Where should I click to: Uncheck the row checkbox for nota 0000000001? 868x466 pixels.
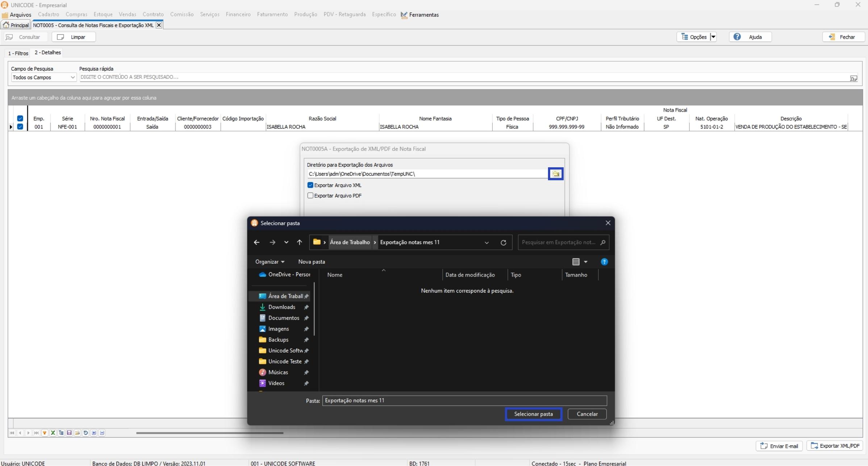coord(20,127)
